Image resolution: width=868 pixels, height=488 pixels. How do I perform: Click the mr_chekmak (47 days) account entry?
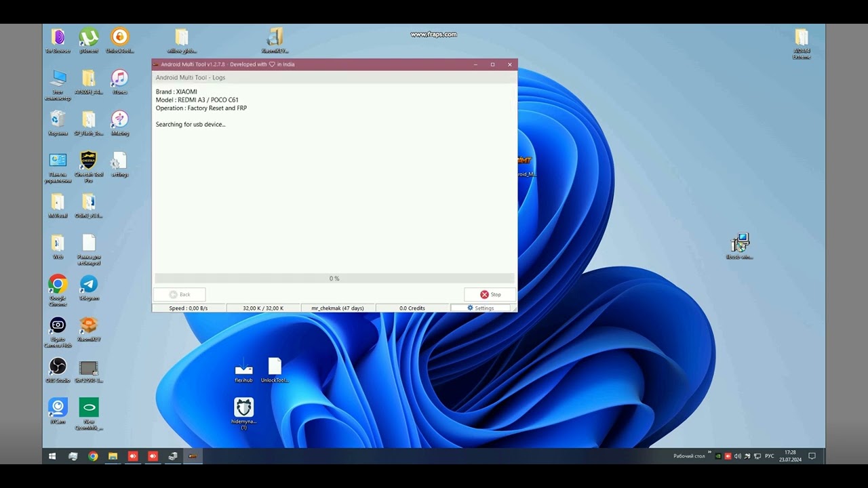pos(338,308)
